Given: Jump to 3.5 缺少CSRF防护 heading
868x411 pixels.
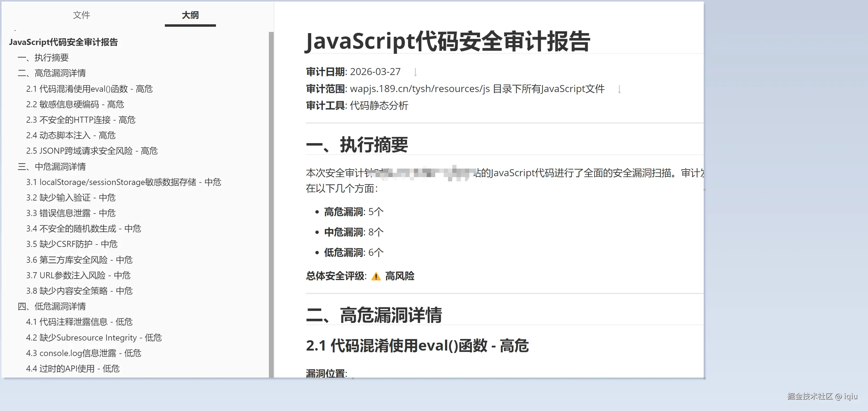Looking at the screenshot, I should (71, 244).
